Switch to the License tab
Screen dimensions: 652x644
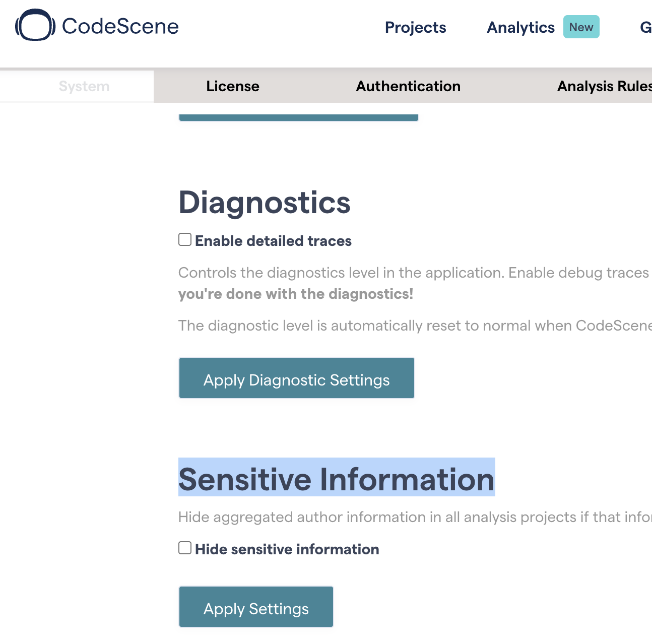[233, 86]
